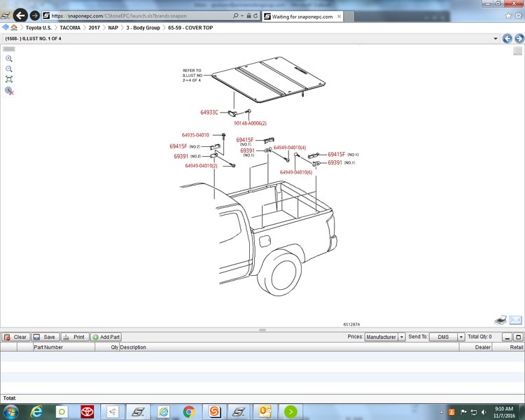Image resolution: width=525 pixels, height=420 pixels.
Task: Select the Toyota U.S. breadcrumb
Action: coord(38,28)
